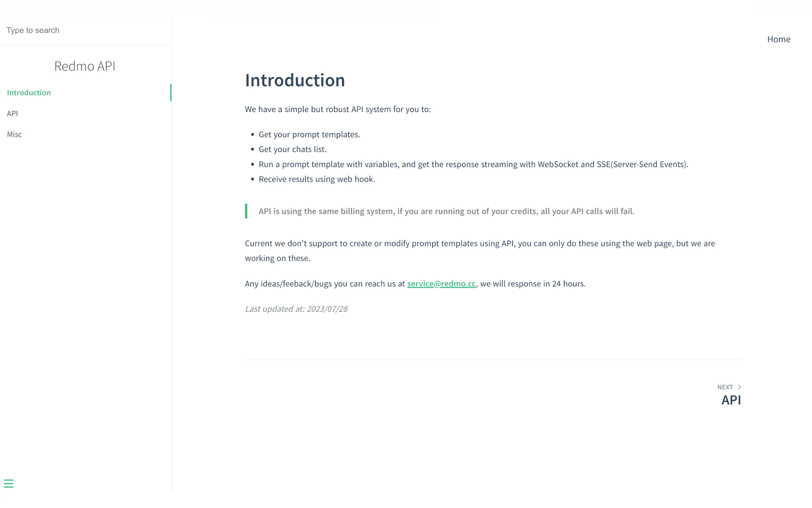This screenshot has width=812, height=508.
Task: Click the billing system notice blockquote
Action: (x=446, y=211)
